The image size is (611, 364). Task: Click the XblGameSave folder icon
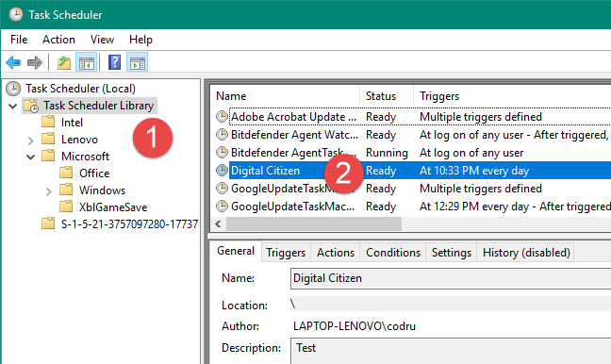click(x=66, y=207)
